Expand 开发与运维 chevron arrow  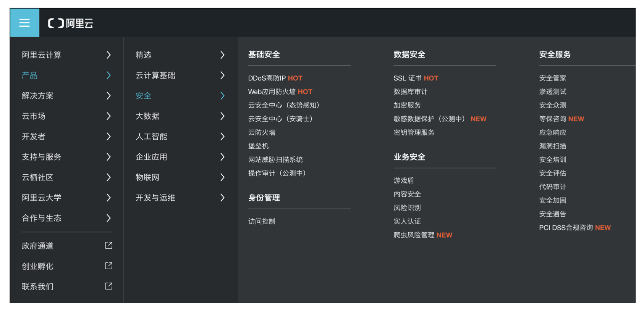[222, 198]
